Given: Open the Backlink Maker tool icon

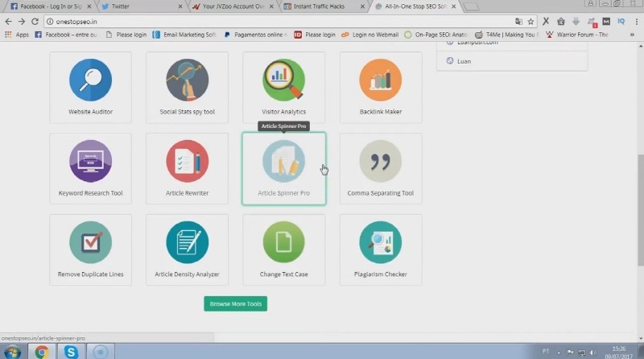Looking at the screenshot, I should pos(380,80).
